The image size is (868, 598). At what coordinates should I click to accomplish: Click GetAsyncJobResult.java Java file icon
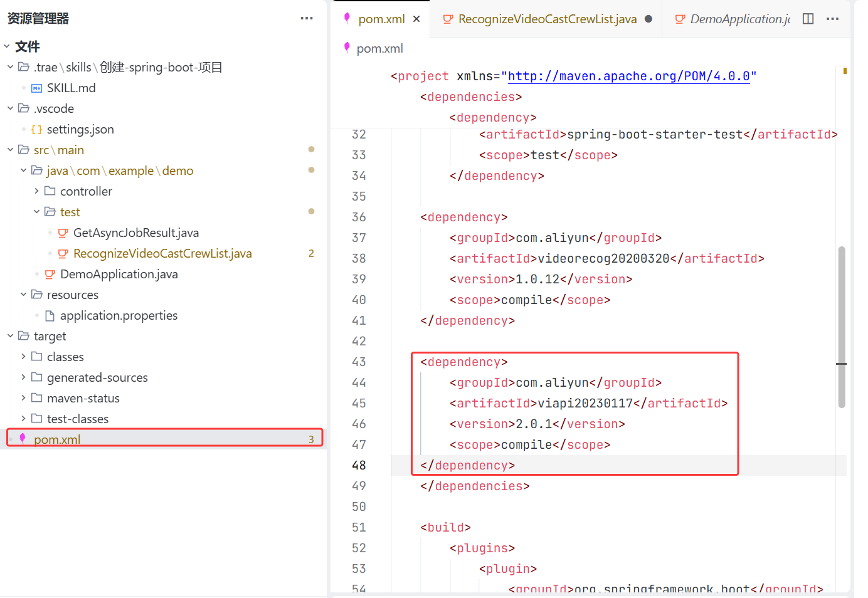pos(63,233)
